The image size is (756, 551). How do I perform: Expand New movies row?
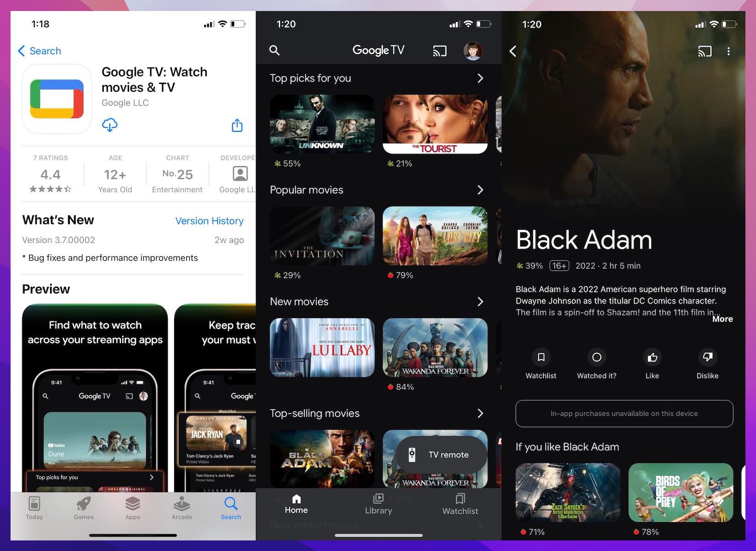point(480,302)
